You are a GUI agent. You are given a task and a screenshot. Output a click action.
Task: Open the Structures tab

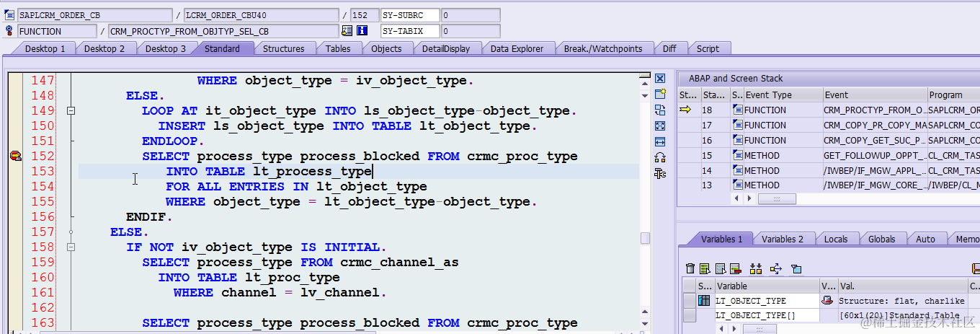point(283,48)
